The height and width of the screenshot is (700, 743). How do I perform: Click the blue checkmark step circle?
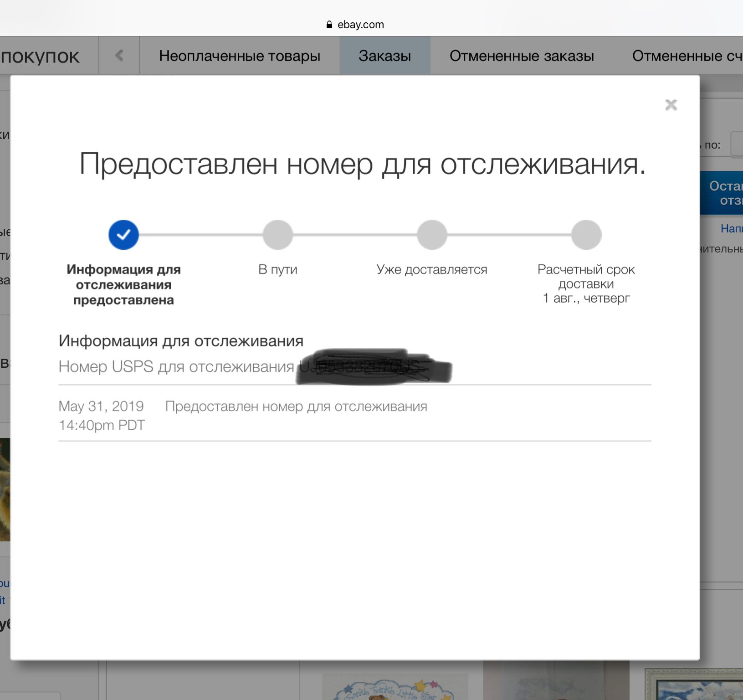click(x=123, y=235)
